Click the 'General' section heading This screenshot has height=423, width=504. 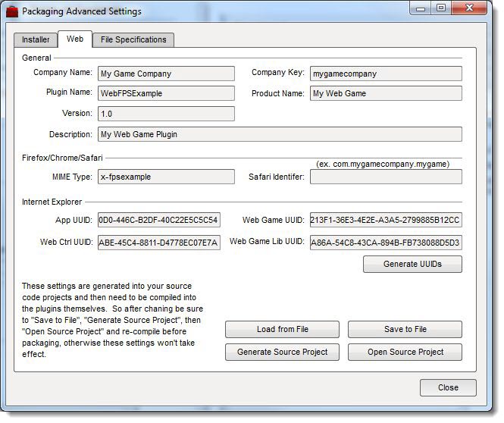coord(36,58)
